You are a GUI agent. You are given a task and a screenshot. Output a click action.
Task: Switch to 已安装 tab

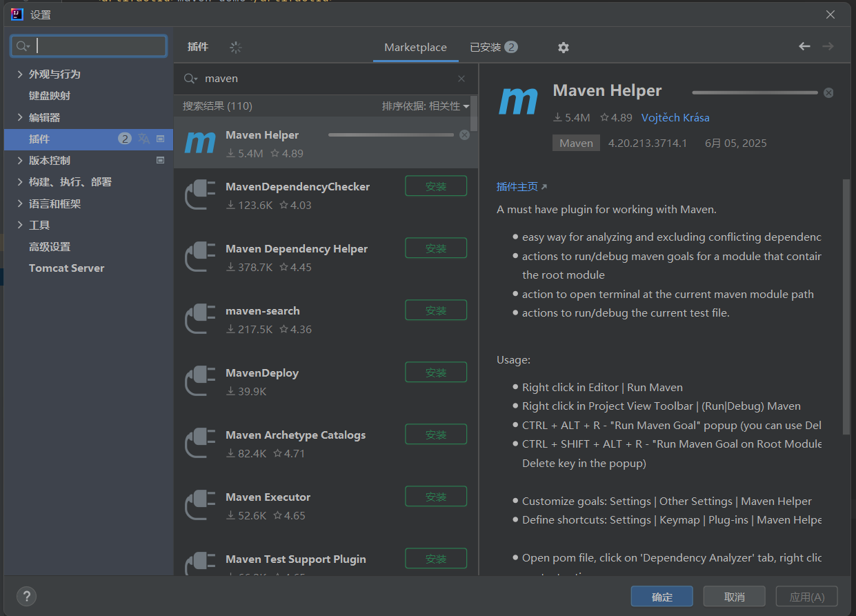tap(493, 47)
